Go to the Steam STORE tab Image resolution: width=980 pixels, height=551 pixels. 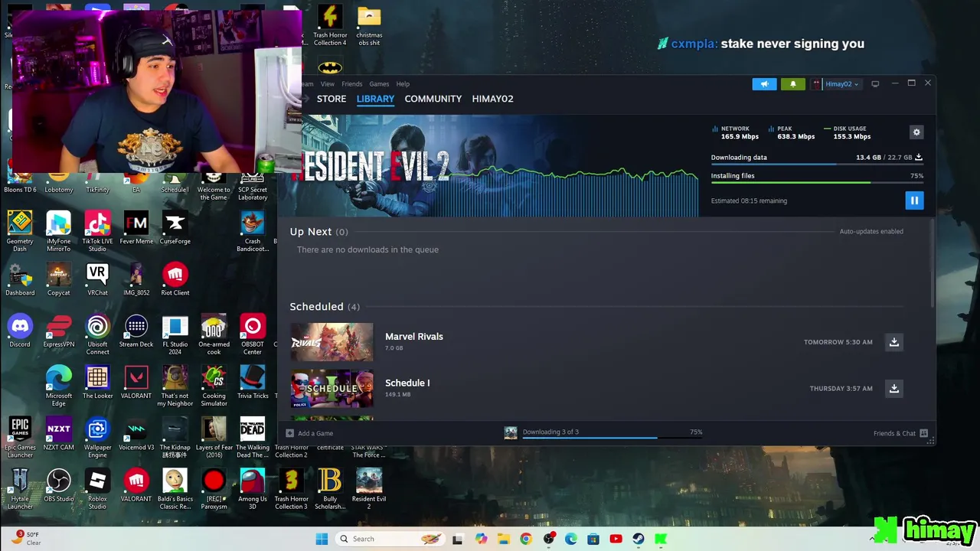pyautogui.click(x=332, y=99)
